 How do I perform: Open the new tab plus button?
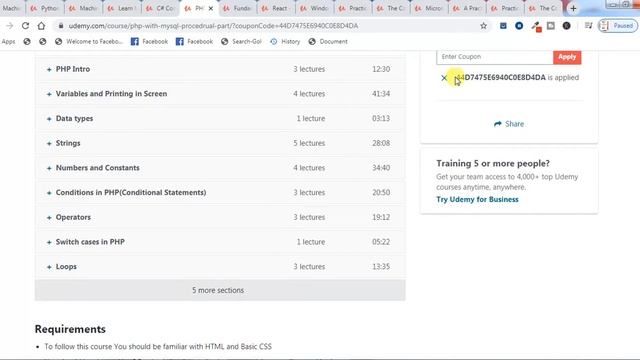(x=573, y=8)
